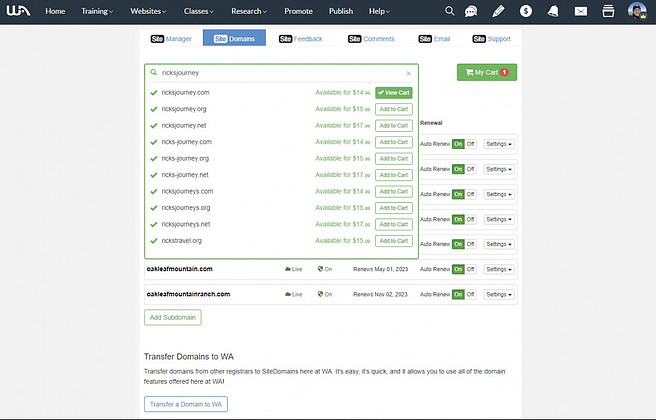Add ricksjourneys.com to cart
The width and height of the screenshot is (656, 420).
394,192
